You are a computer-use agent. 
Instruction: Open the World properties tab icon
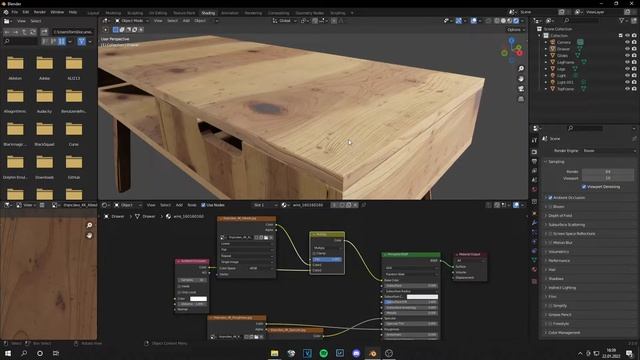tap(534, 190)
